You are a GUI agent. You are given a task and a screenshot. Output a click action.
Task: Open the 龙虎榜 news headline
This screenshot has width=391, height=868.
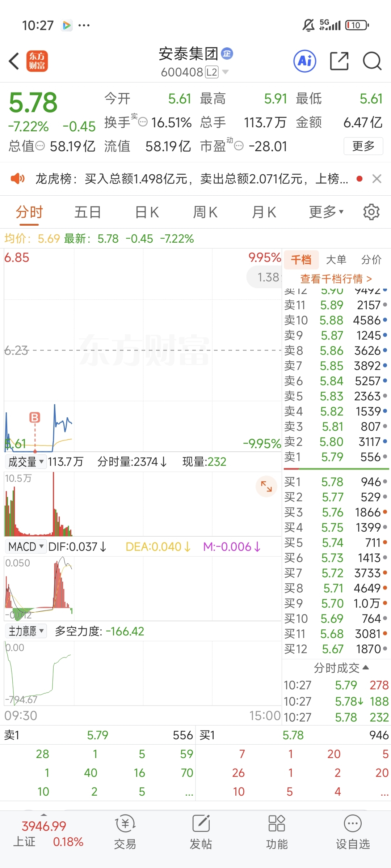point(192,179)
